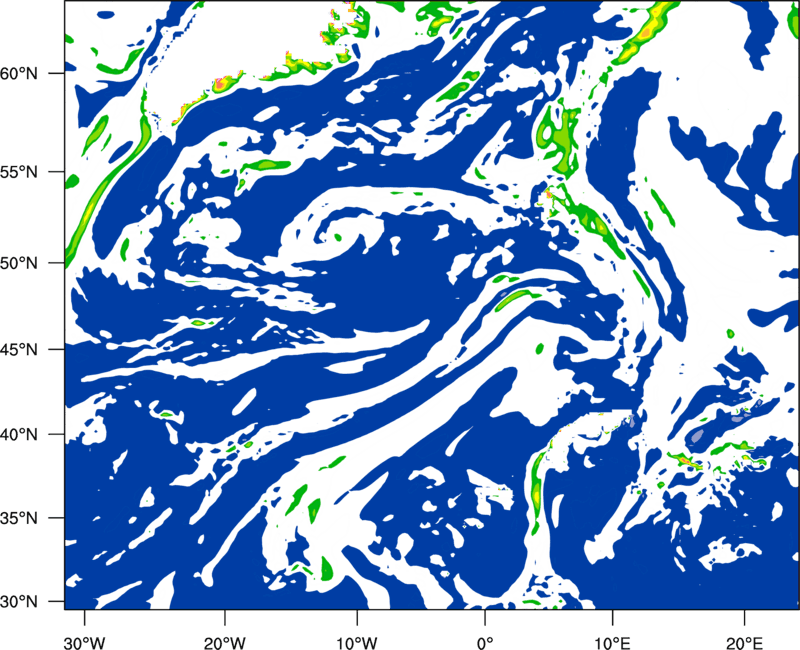Click the 55°N latitude label
This screenshot has width=800, height=650.
[19, 172]
